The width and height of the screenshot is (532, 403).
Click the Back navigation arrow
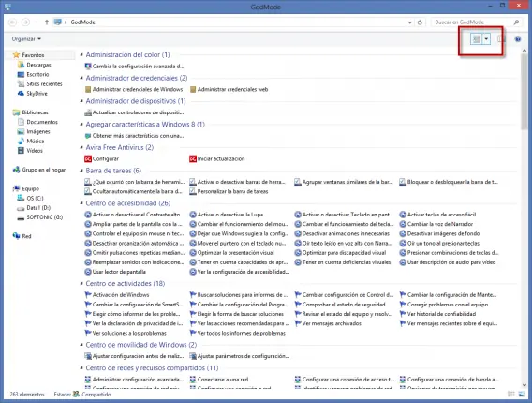(x=12, y=22)
